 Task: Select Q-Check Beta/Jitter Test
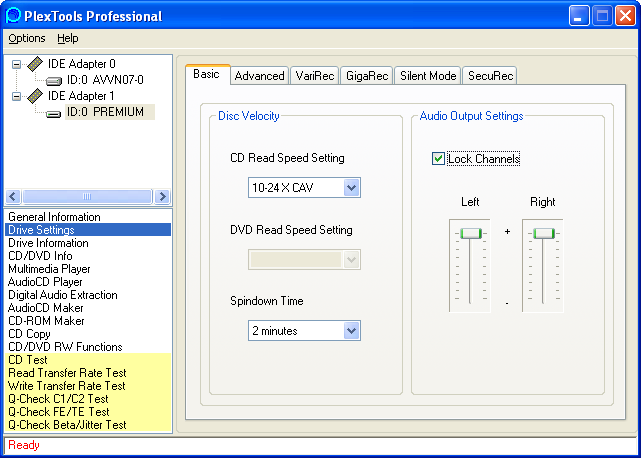pos(88,425)
